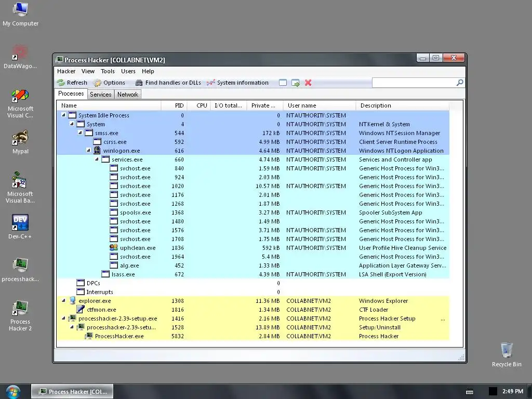
Task: Click the explorer.exe process icon
Action: [x=72, y=301]
